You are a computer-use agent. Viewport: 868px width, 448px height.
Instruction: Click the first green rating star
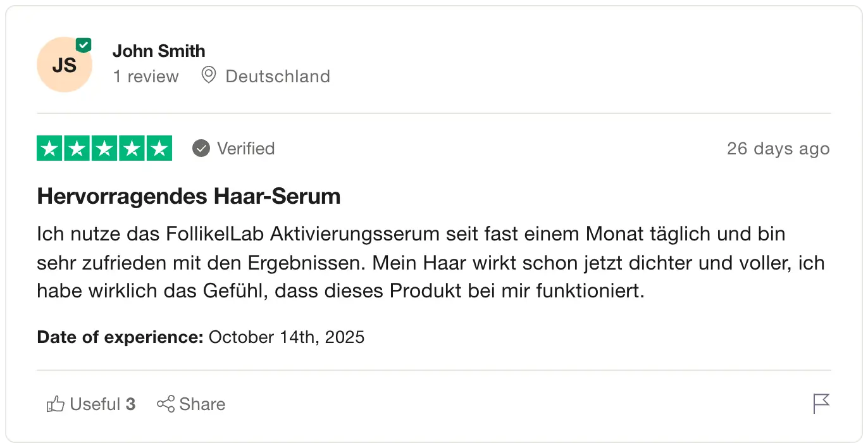[x=50, y=149]
